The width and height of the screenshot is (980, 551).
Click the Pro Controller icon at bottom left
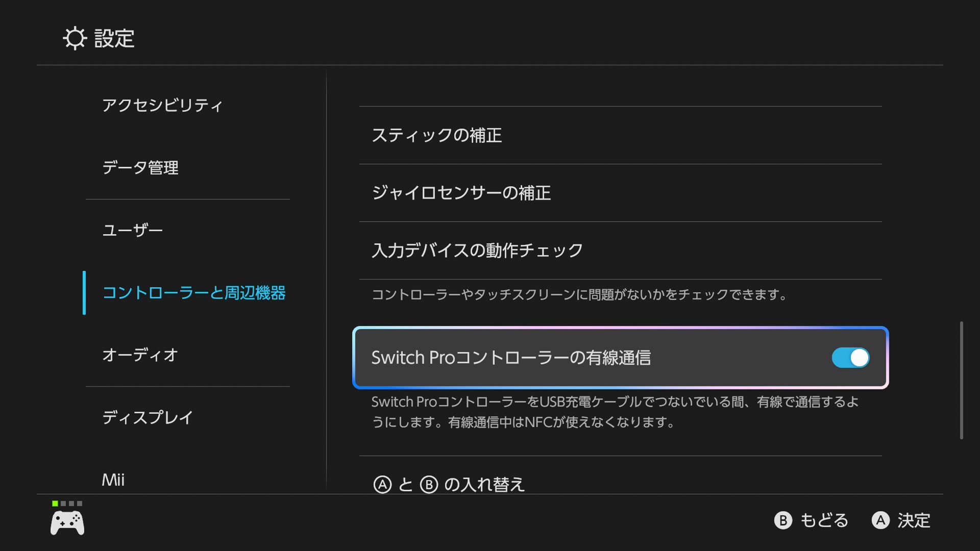pos(67,523)
